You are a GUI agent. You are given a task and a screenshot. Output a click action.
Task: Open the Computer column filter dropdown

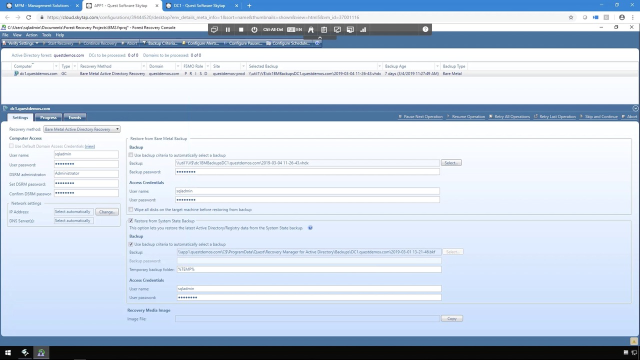click(x=56, y=66)
